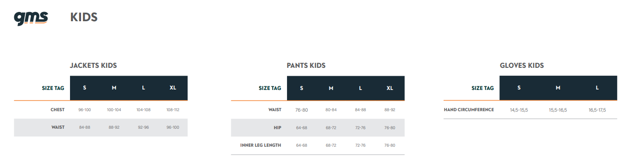Viewport: 644px width, 167px height.
Task: Select Pants Kids M size header
Action: (331, 88)
